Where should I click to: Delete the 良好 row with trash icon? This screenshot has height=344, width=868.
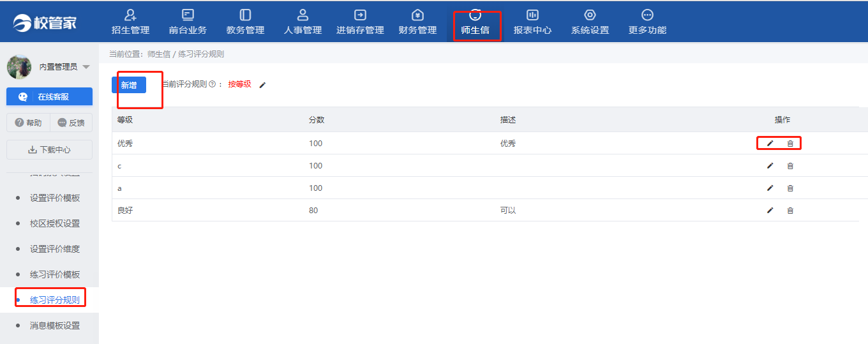click(790, 211)
